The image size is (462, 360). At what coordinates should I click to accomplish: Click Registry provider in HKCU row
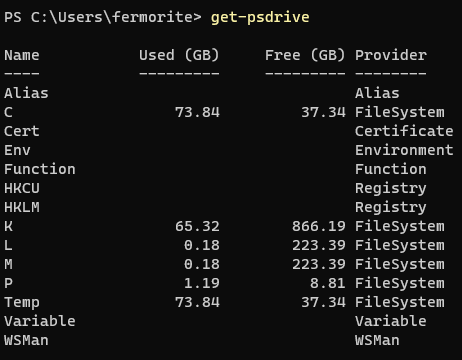(x=391, y=188)
